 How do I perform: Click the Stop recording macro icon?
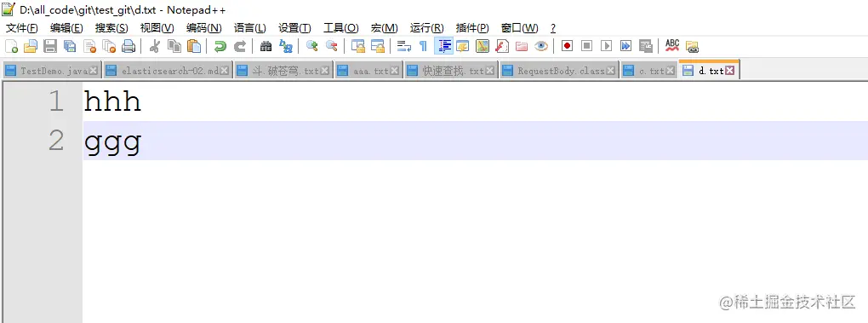(x=587, y=46)
